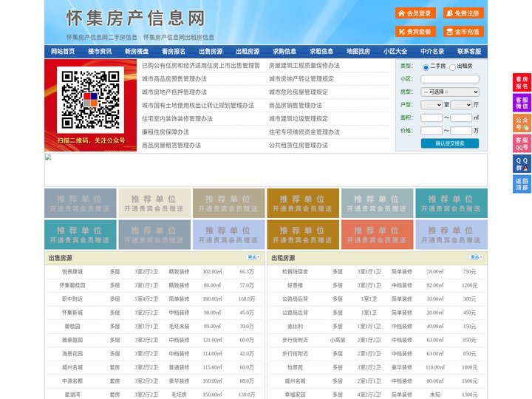This screenshot has height=399, width=532.
Task: Open 城市房地产抵押管理办法 link
Action: (174, 92)
